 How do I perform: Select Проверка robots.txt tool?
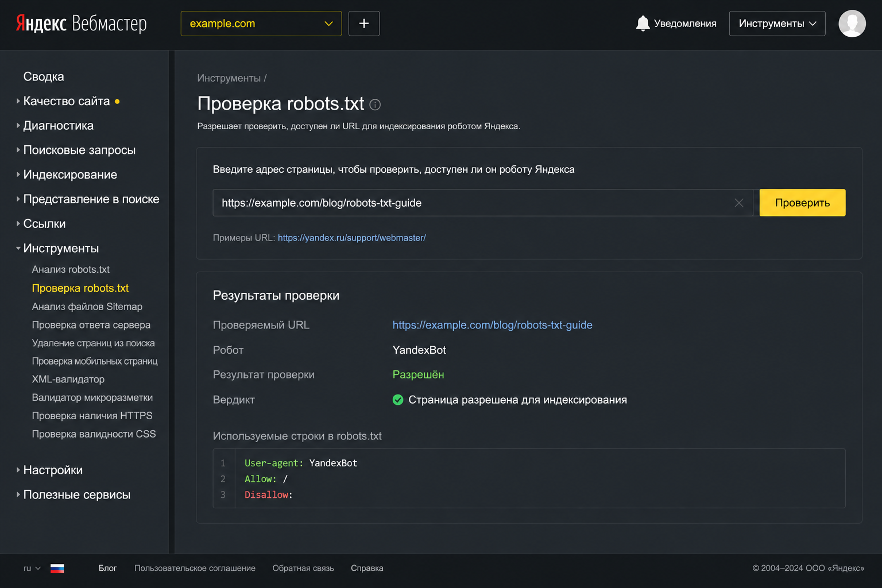[x=80, y=288]
